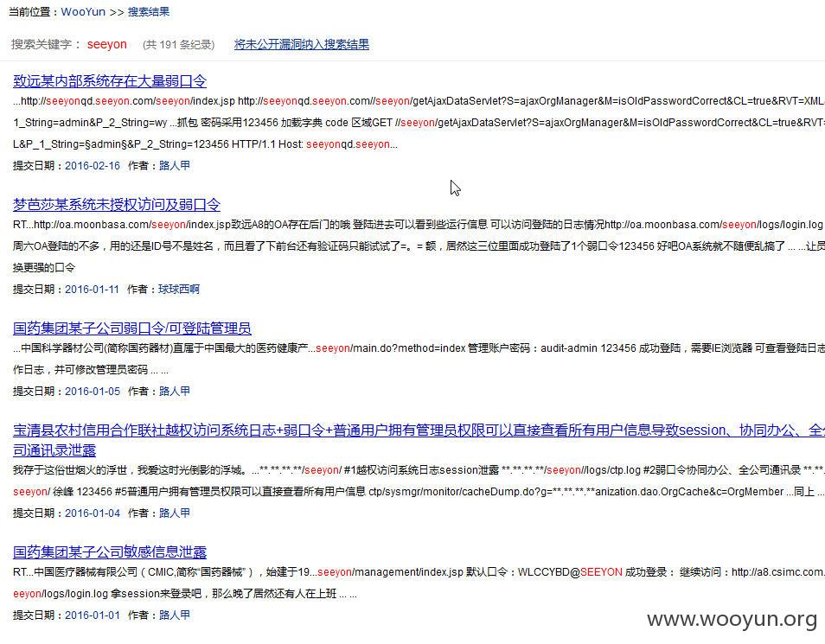Click submission date 2016-01-05
Screen dimensions: 825x644
[x=93, y=392]
